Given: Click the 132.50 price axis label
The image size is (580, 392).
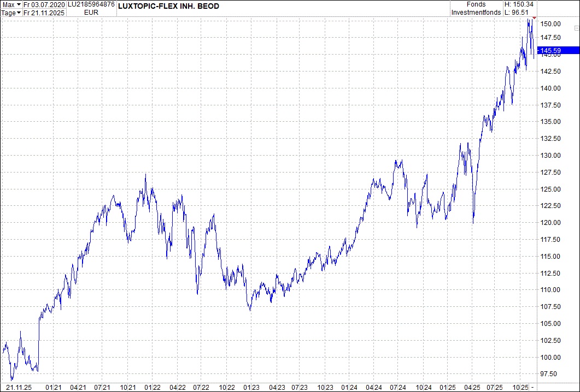Looking at the screenshot, I should point(550,139).
